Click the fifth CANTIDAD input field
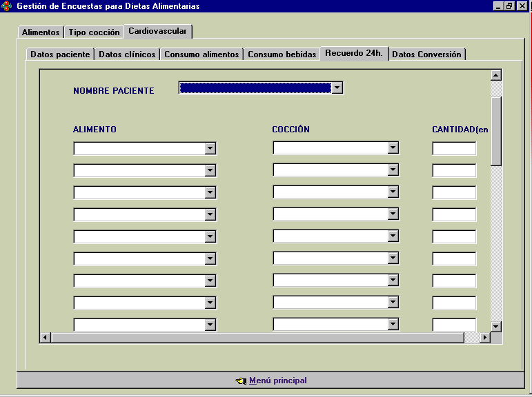532x397 pixels. (x=454, y=236)
